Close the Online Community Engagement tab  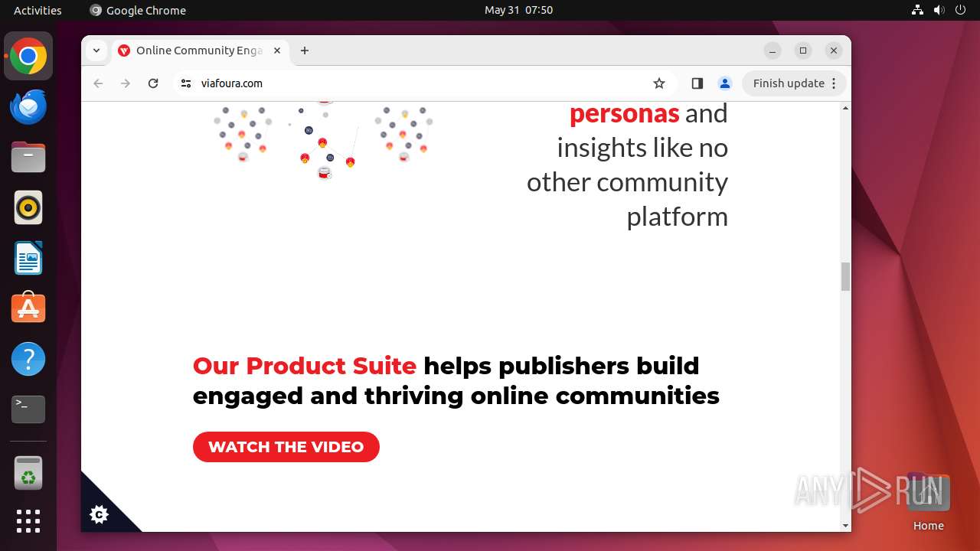pyautogui.click(x=277, y=51)
